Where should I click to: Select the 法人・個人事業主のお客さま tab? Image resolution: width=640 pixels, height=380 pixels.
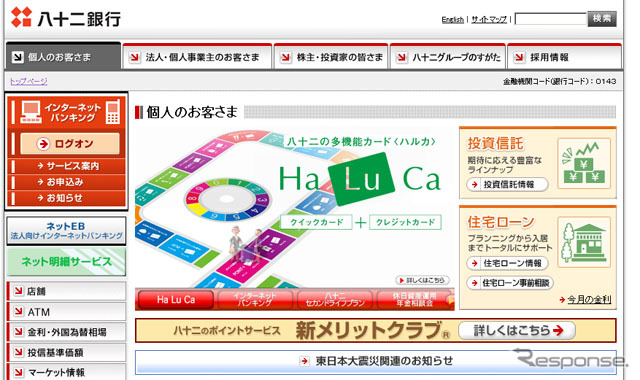197,57
